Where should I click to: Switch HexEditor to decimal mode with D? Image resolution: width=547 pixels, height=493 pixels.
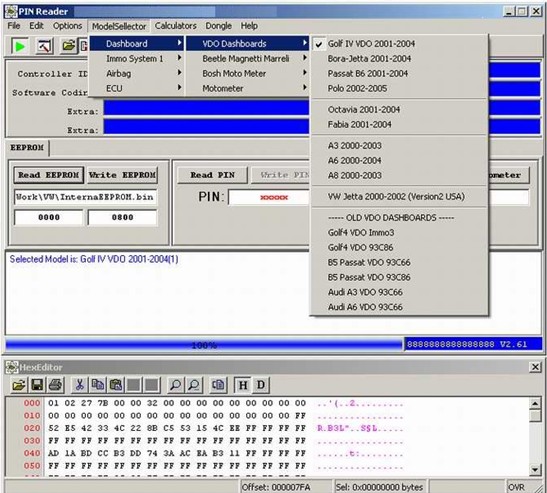coord(261,385)
